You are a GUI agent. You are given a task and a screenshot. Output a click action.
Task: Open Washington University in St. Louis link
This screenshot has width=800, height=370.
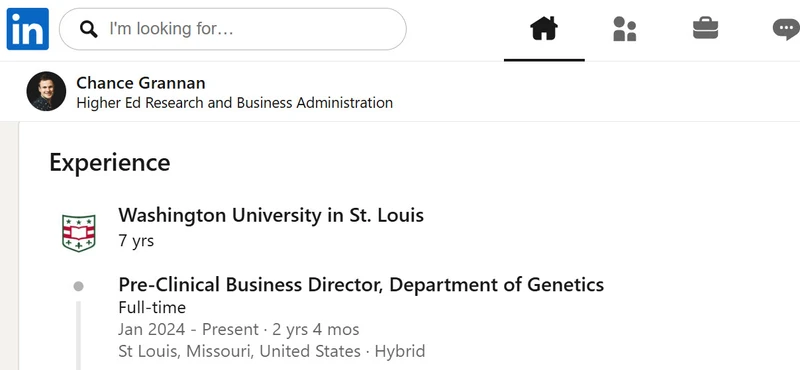[271, 215]
